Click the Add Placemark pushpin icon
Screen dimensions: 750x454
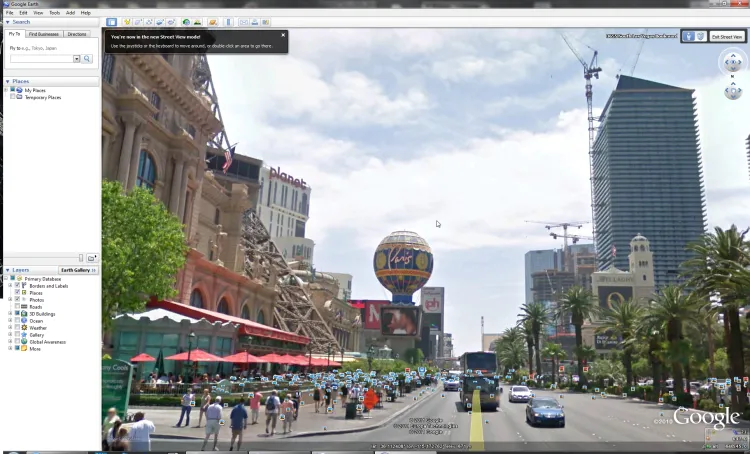(x=126, y=21)
